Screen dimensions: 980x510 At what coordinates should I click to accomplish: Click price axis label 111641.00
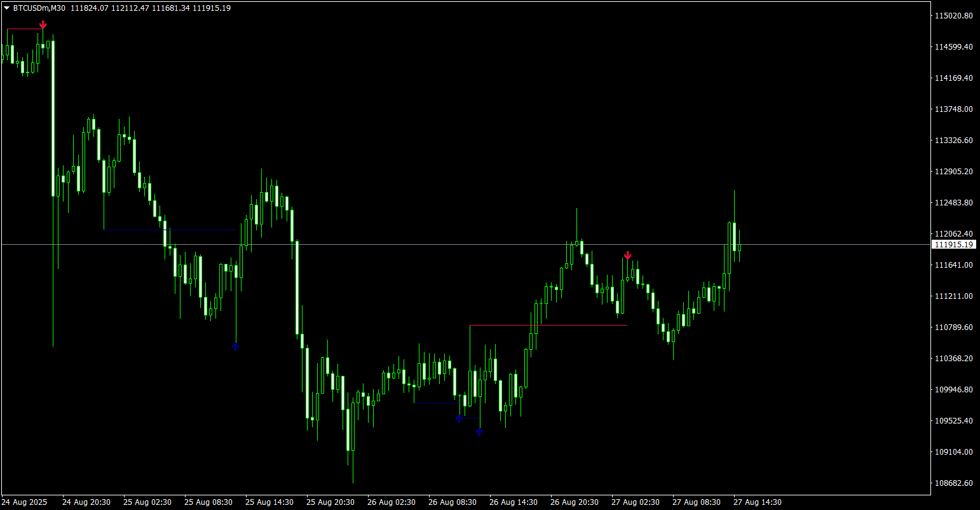[955, 265]
